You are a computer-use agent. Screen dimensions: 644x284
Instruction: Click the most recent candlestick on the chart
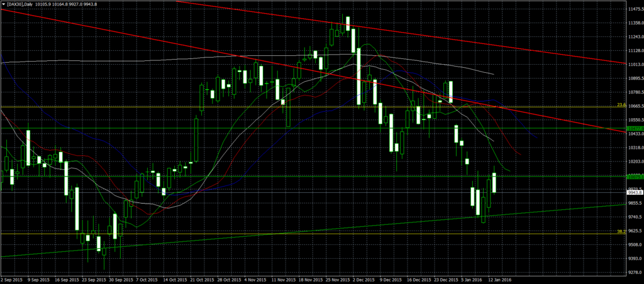[x=494, y=183]
